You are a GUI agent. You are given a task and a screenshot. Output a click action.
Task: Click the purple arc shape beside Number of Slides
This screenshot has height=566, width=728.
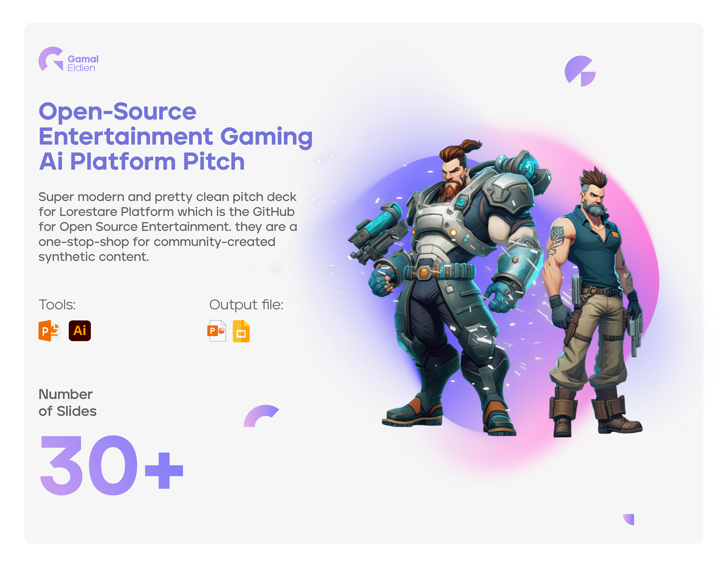(x=261, y=416)
